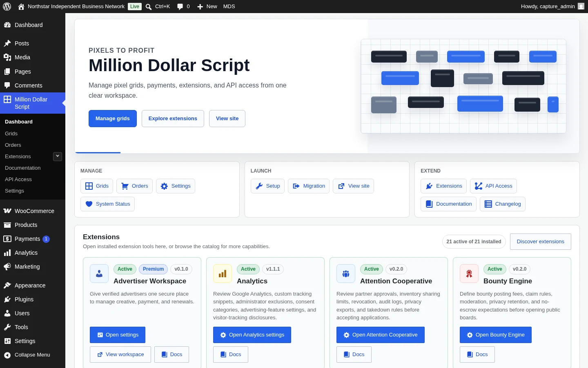Click the Discover extensions button
The image size is (588, 368).
click(541, 242)
